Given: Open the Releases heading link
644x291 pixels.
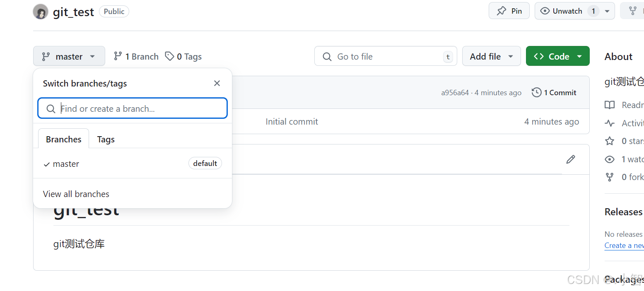Looking at the screenshot, I should coord(624,212).
